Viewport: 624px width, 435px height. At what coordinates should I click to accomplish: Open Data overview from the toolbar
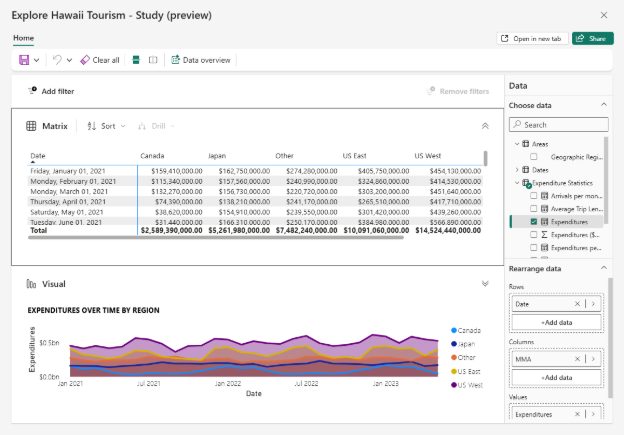pyautogui.click(x=201, y=60)
